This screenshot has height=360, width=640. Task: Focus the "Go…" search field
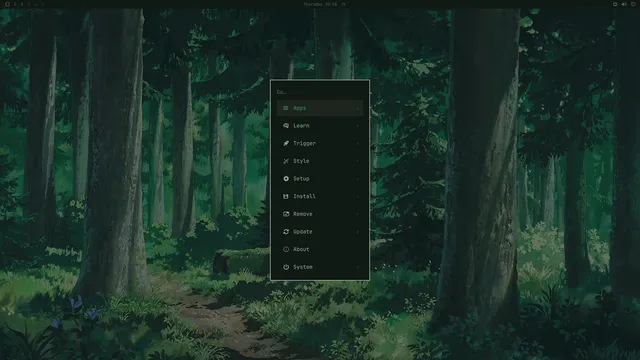[x=320, y=92]
